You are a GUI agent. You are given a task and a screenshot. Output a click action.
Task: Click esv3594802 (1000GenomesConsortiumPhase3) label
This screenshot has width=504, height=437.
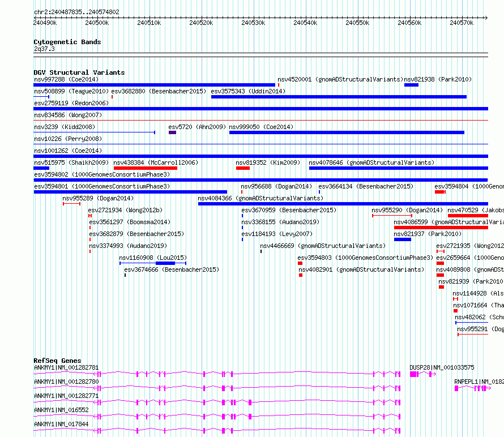102,174
